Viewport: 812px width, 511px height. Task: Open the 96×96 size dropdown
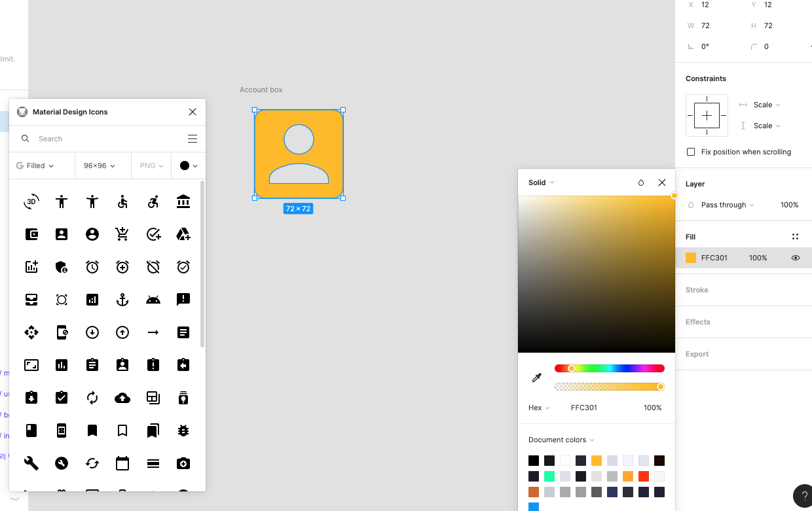(99, 166)
